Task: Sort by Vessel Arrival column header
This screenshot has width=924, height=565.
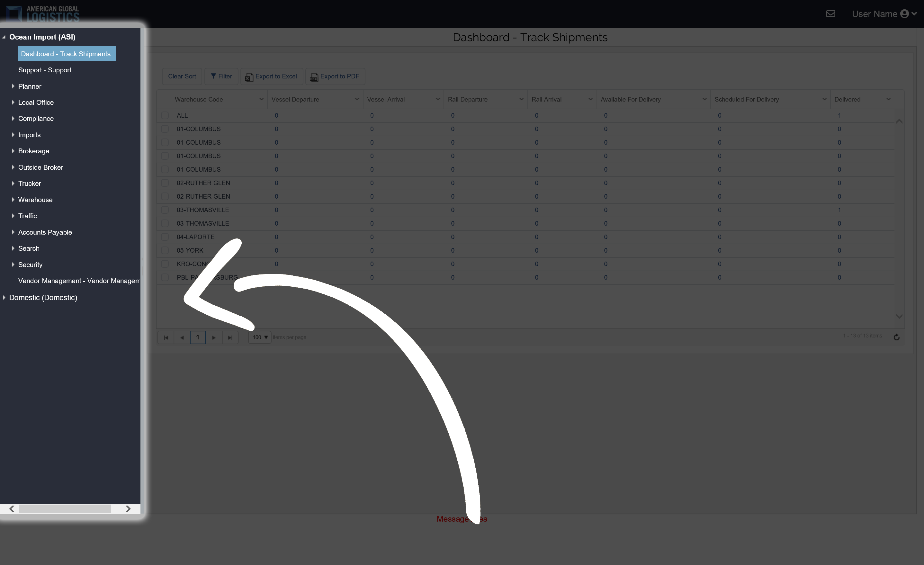Action: point(386,99)
